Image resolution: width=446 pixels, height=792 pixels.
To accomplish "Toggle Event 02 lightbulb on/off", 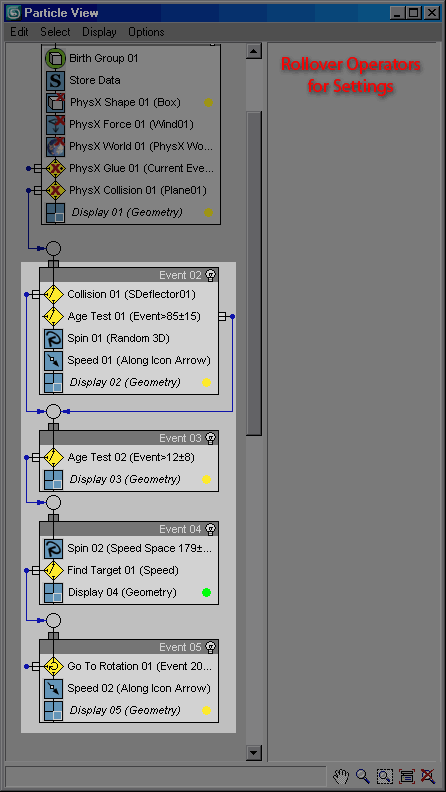I will 212,275.
